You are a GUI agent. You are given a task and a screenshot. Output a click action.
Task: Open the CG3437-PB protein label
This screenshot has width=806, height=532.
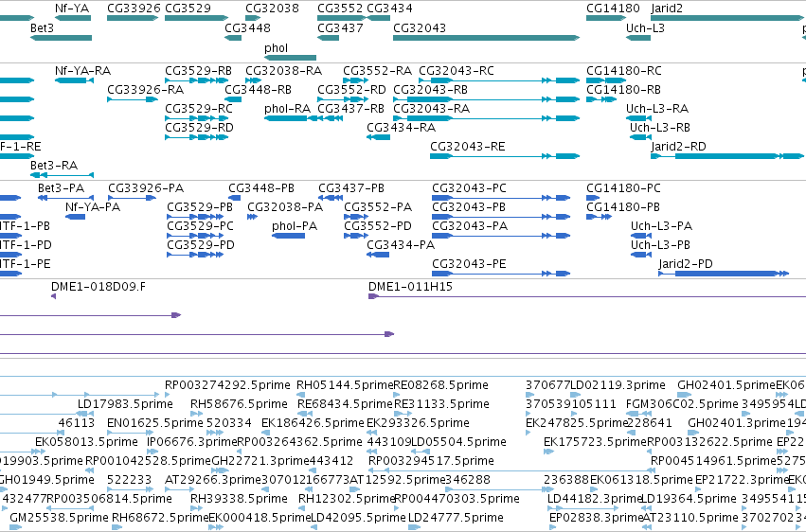tap(351, 188)
